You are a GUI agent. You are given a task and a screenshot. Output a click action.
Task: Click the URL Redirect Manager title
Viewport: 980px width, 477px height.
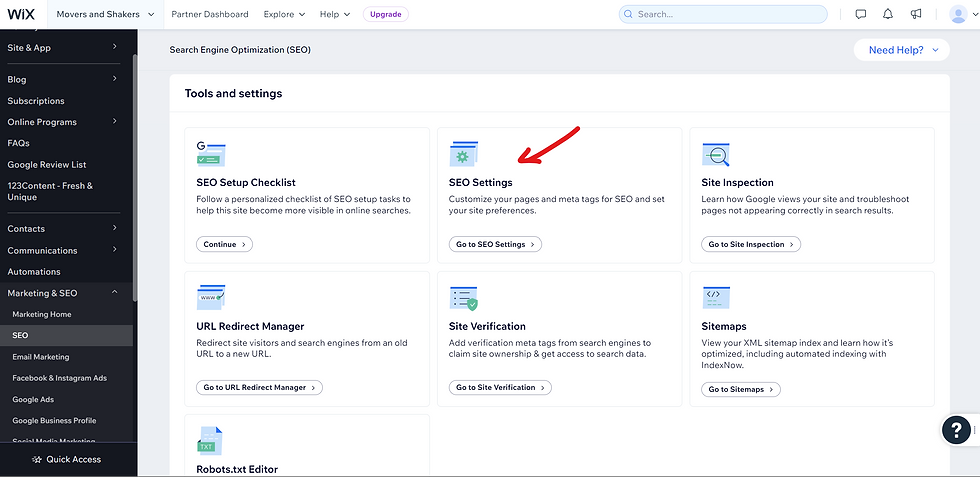tap(250, 326)
